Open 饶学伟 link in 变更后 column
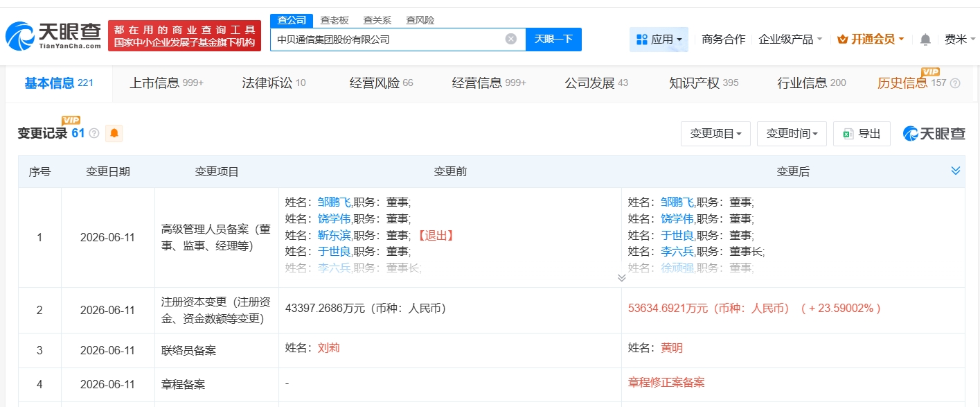980x407 pixels. coord(677,219)
